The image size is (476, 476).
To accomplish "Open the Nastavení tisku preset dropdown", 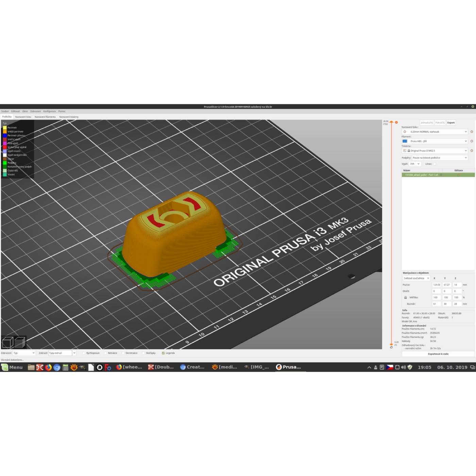I will (x=435, y=132).
